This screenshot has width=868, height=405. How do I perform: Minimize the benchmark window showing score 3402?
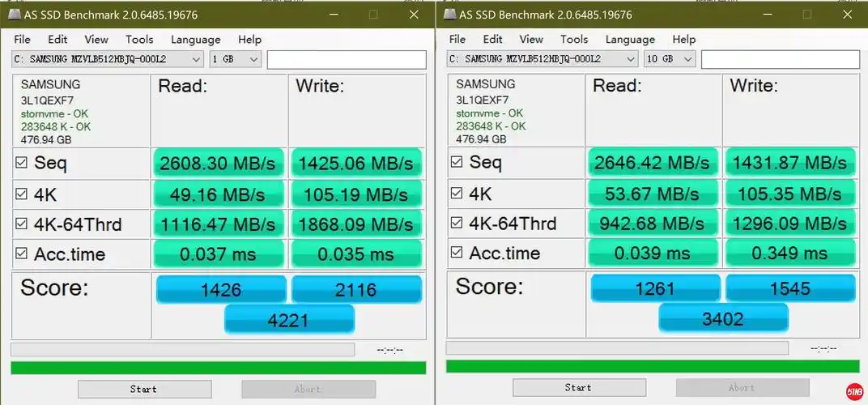(762, 15)
